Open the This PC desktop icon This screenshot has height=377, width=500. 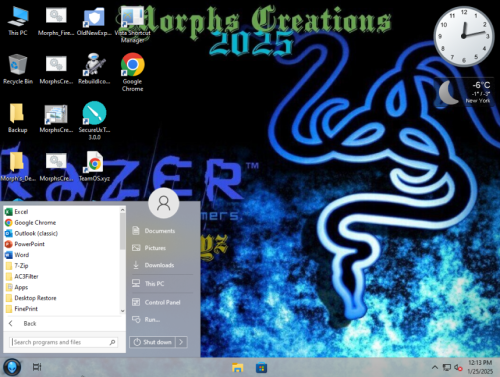click(x=18, y=20)
